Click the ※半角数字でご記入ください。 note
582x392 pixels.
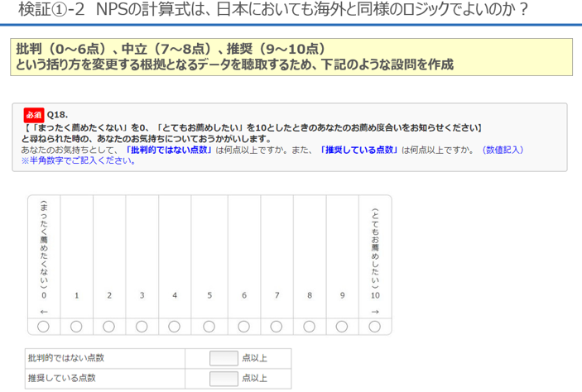click(x=79, y=160)
